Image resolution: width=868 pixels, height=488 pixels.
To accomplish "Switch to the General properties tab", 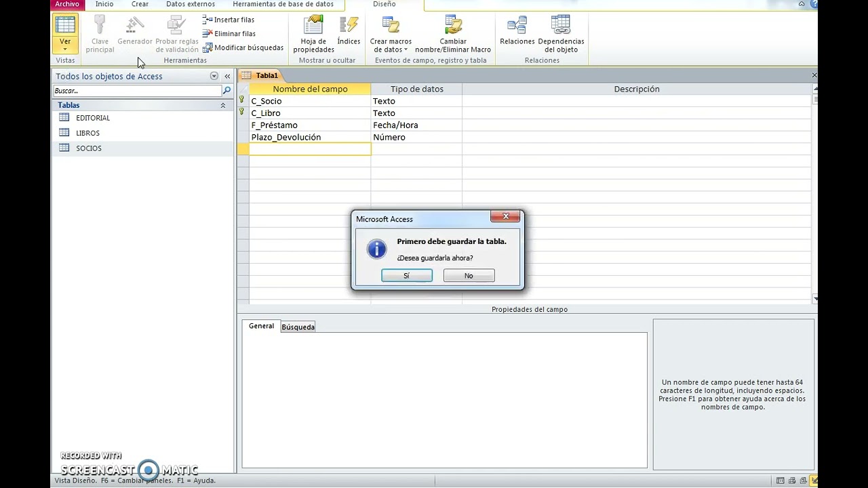I will (x=261, y=326).
